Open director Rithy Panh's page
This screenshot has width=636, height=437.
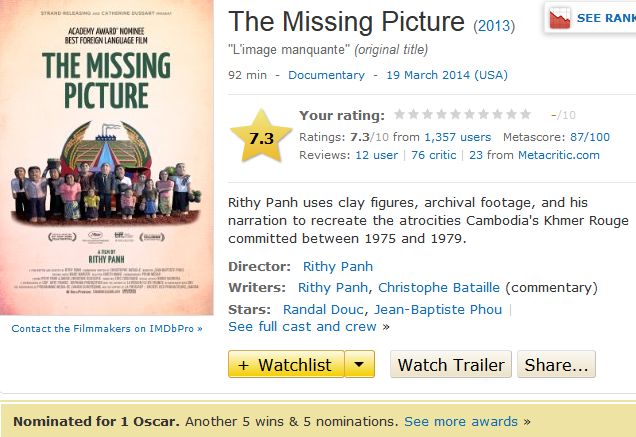338,266
